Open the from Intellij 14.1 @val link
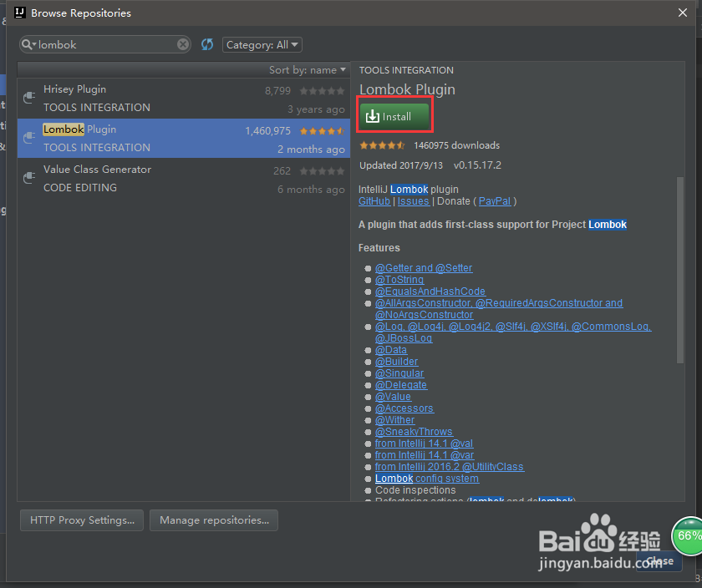The image size is (702, 588). 424,443
